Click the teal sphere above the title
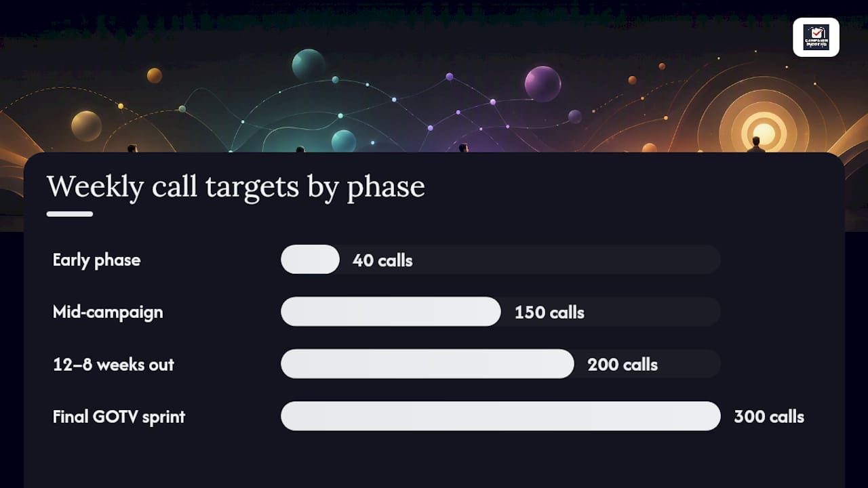868x488 pixels. (344, 141)
